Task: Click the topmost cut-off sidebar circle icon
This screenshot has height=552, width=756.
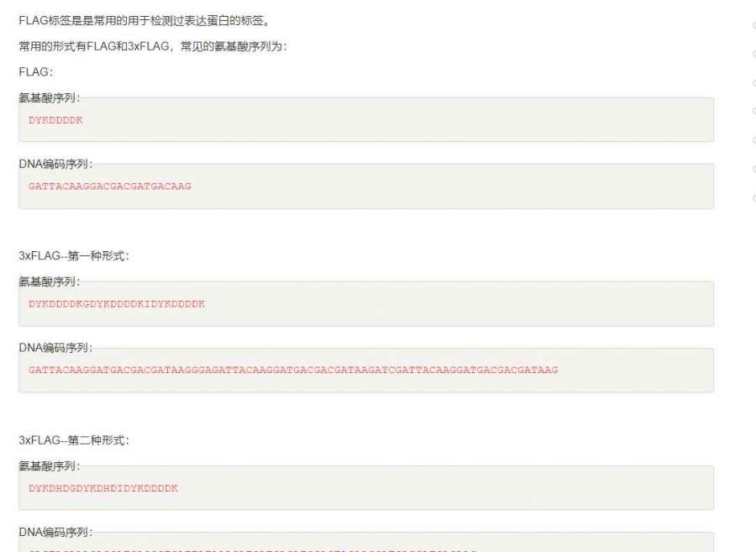Action: [753, 26]
